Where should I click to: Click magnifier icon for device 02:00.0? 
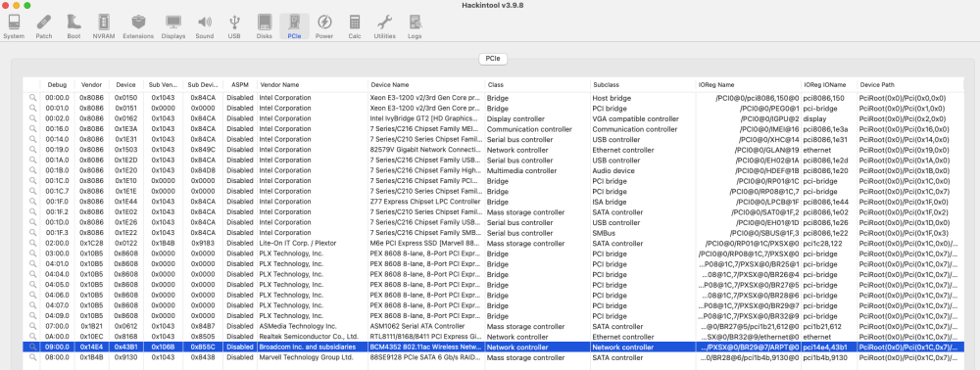coord(32,244)
